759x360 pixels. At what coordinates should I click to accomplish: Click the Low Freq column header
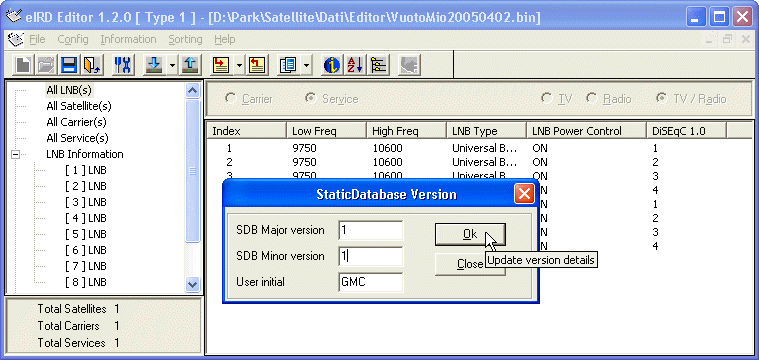(x=326, y=131)
